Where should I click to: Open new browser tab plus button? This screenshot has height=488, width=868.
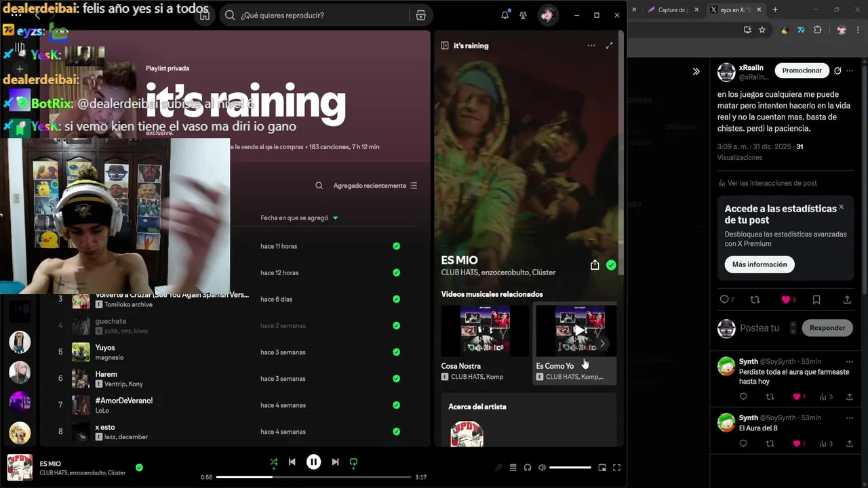pyautogui.click(x=775, y=9)
